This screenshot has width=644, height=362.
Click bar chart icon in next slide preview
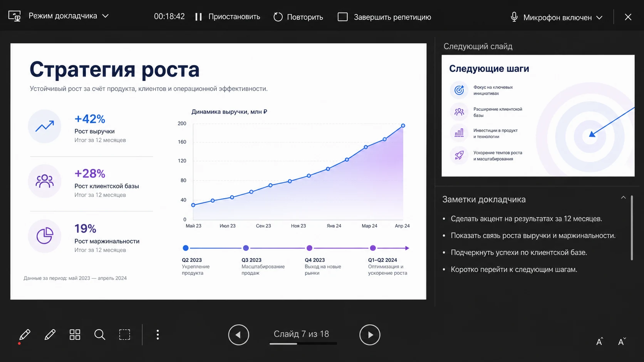click(x=459, y=133)
